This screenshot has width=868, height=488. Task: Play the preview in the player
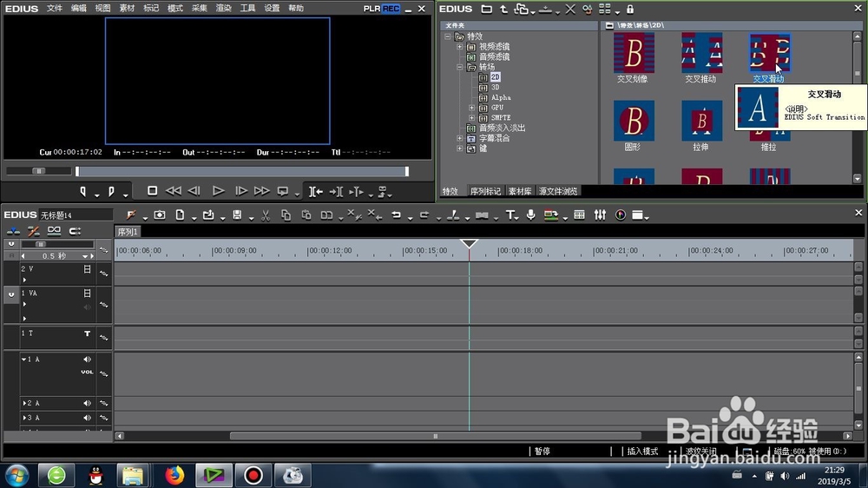click(x=219, y=190)
